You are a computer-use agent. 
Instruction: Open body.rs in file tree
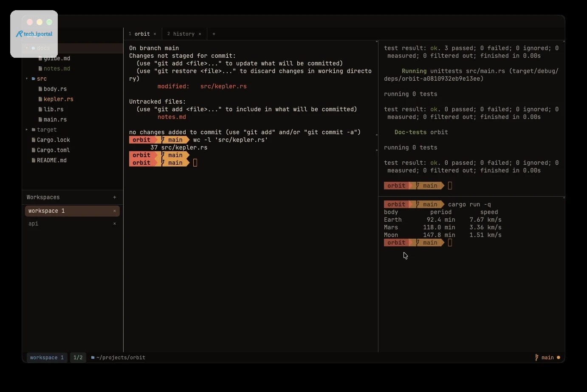pos(55,89)
